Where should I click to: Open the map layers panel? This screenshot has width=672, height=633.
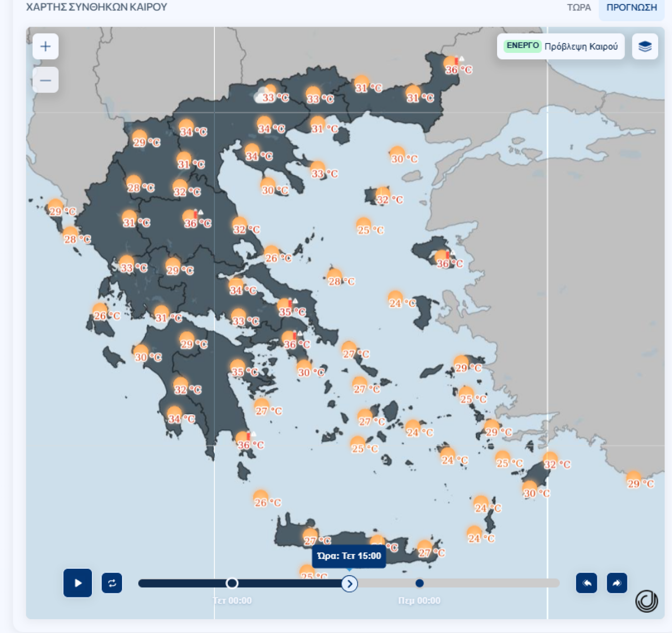pyautogui.click(x=645, y=46)
